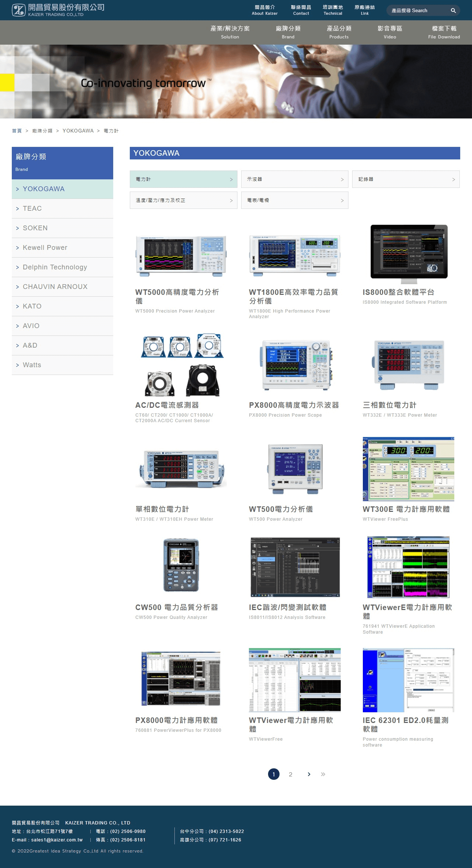
Task: Open the Products navigation menu
Action: 339,32
